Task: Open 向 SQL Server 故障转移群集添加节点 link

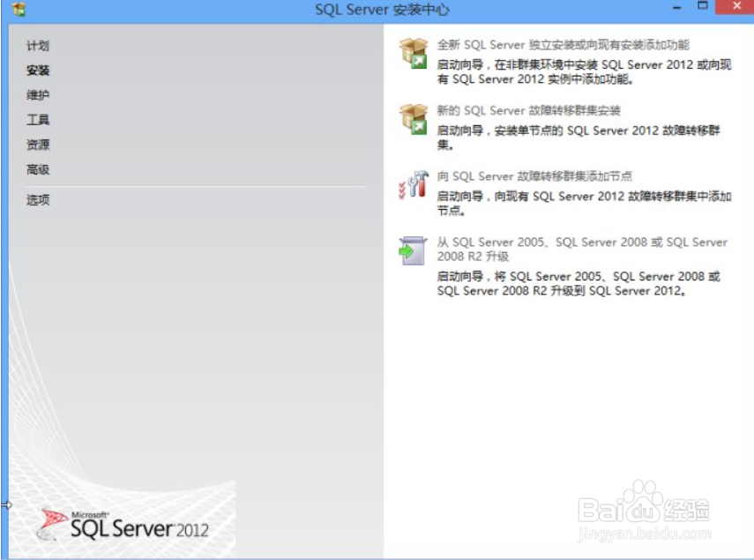Action: (x=534, y=176)
